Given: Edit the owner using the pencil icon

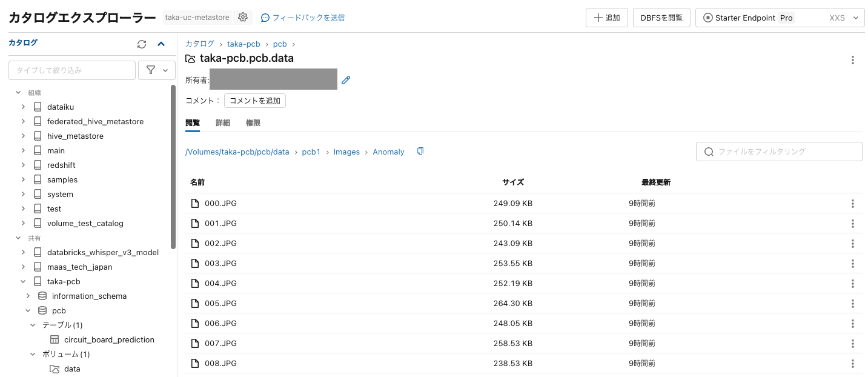Looking at the screenshot, I should pyautogui.click(x=345, y=79).
